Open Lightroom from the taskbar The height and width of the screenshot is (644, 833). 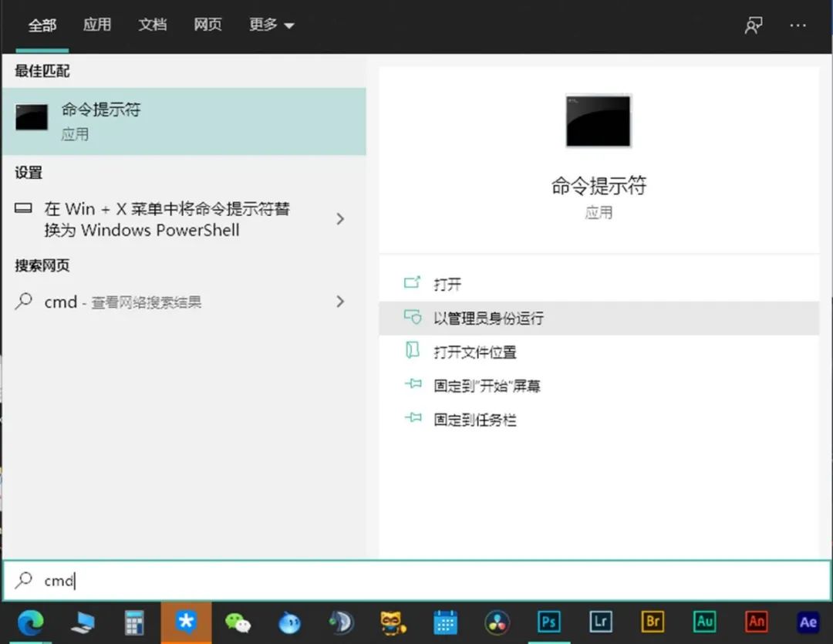pyautogui.click(x=601, y=622)
